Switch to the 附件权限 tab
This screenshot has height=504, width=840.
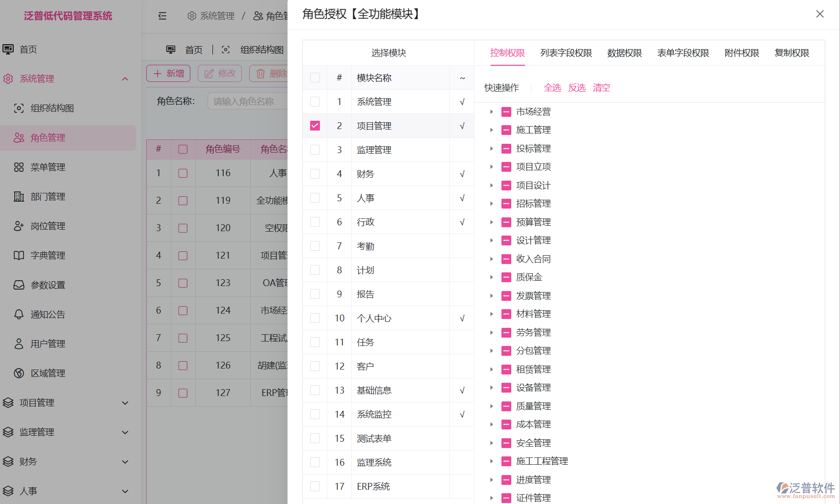tap(741, 53)
